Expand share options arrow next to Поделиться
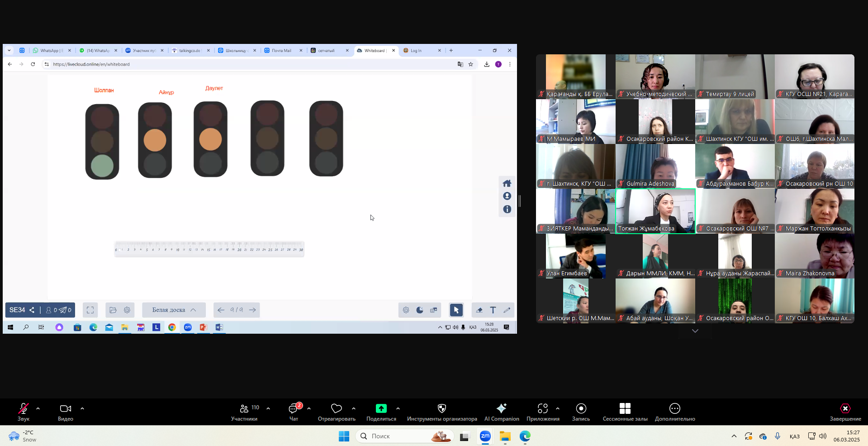Viewport: 868px width, 446px height. (398, 408)
